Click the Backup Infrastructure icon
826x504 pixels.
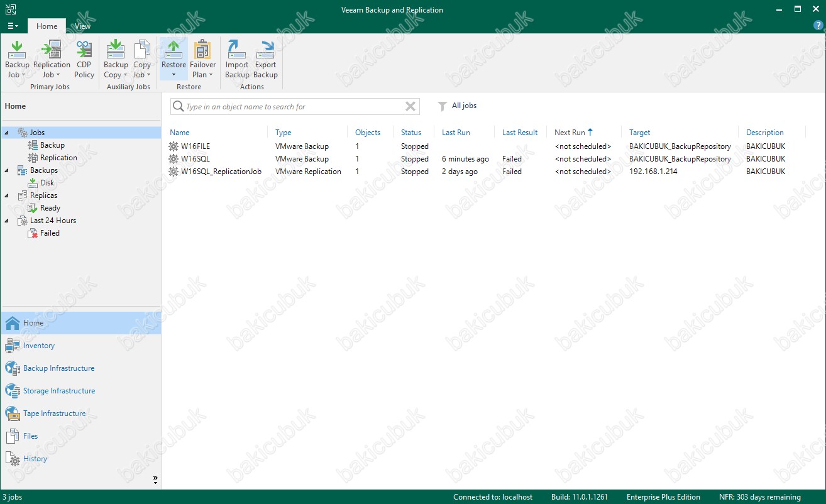[13, 368]
